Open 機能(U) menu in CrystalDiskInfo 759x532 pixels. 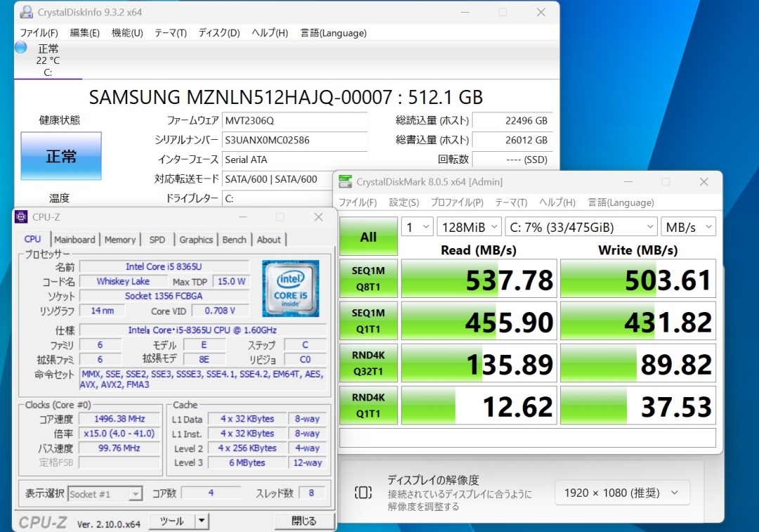click(x=127, y=33)
